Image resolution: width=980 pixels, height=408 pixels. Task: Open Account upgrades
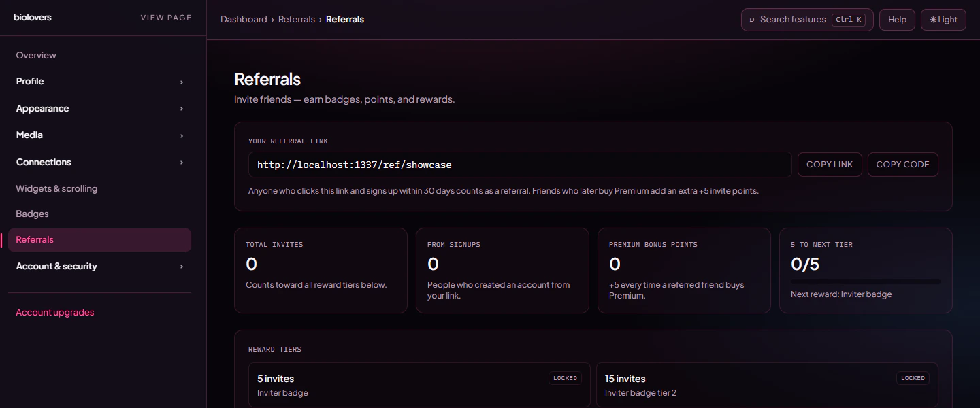(54, 312)
